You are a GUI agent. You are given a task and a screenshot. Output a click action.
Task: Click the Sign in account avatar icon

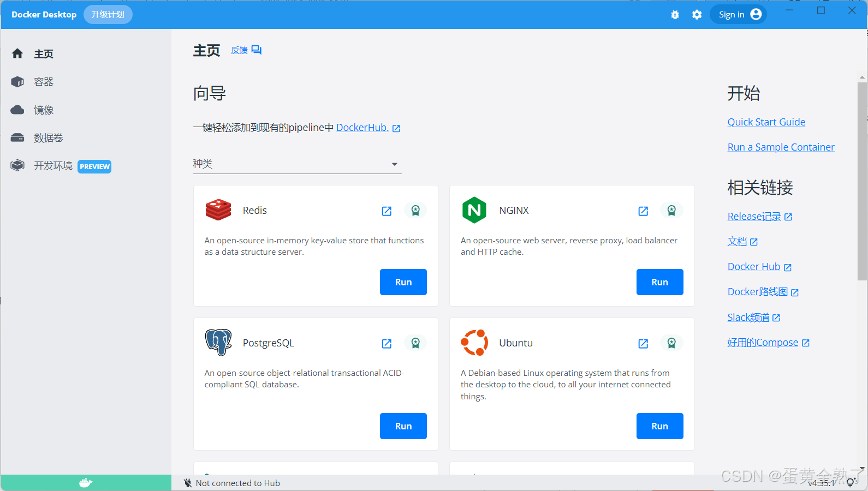[x=756, y=14]
